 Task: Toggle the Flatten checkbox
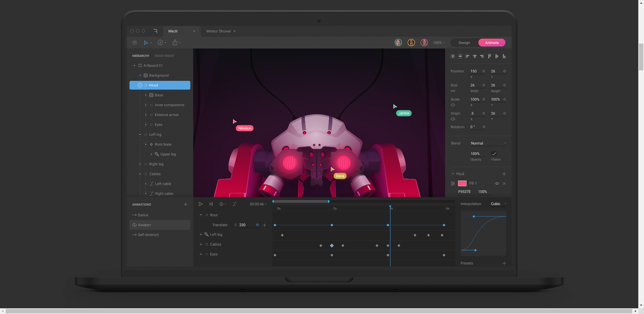(x=494, y=154)
